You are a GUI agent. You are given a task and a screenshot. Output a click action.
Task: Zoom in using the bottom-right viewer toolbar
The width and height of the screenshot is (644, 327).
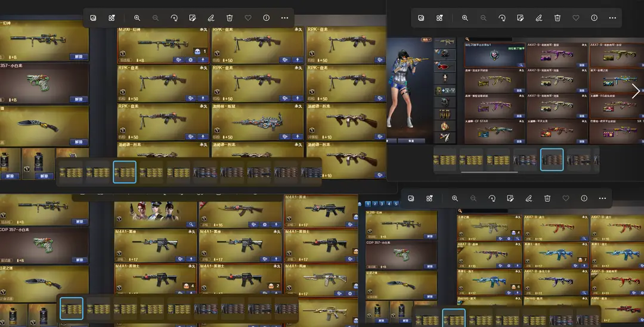454,198
